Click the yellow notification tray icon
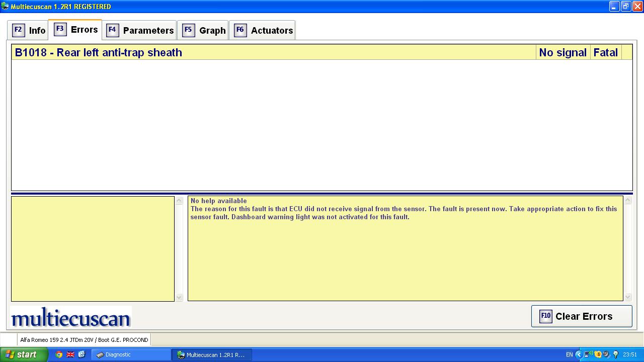 click(598, 354)
